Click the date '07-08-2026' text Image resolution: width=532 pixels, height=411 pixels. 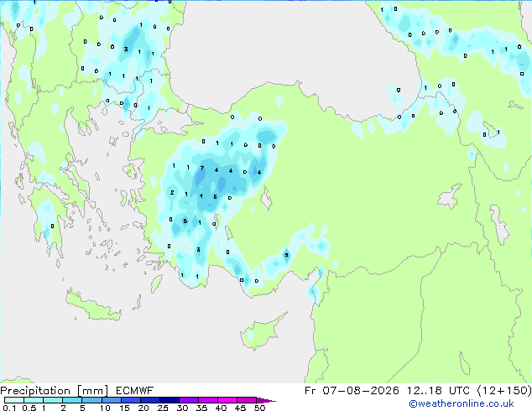click(361, 391)
